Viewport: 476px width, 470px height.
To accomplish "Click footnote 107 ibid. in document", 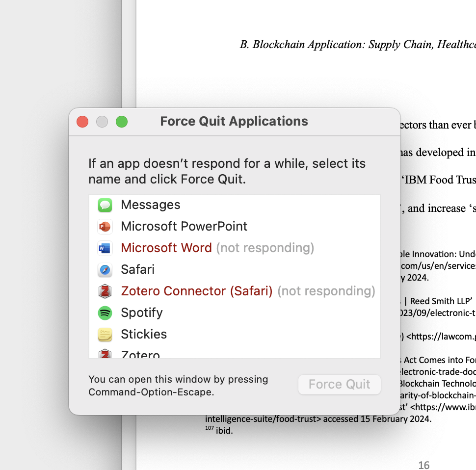I will click(219, 430).
